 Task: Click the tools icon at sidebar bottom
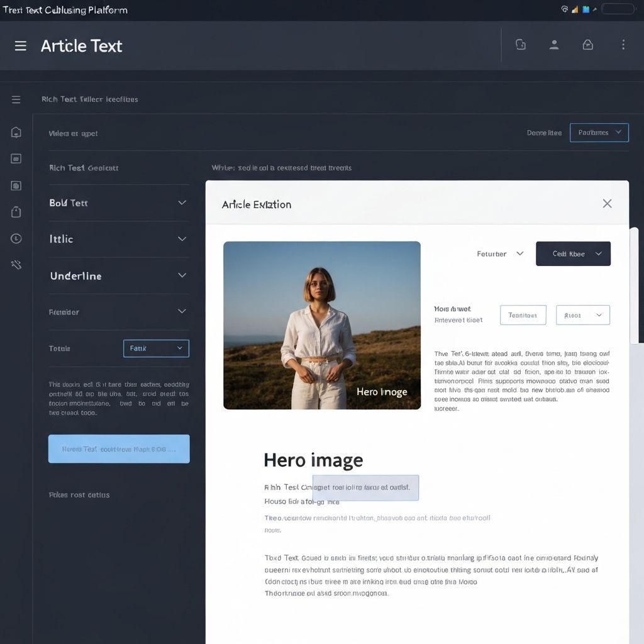click(16, 265)
